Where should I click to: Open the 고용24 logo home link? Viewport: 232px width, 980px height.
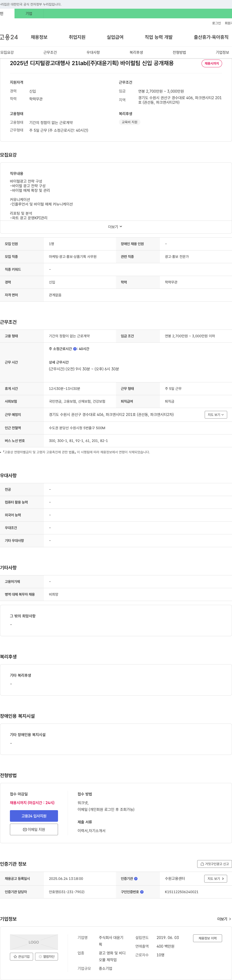click(9, 37)
